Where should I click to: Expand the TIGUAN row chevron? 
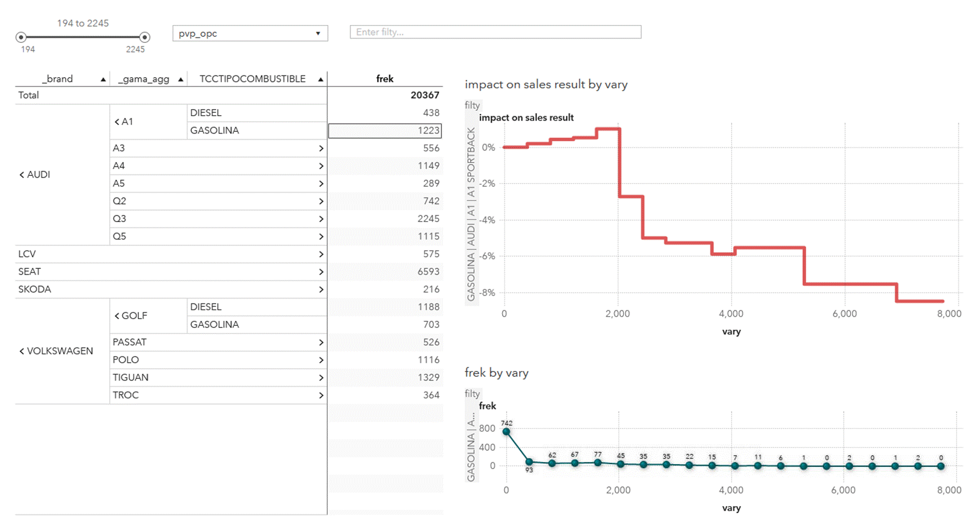321,378
